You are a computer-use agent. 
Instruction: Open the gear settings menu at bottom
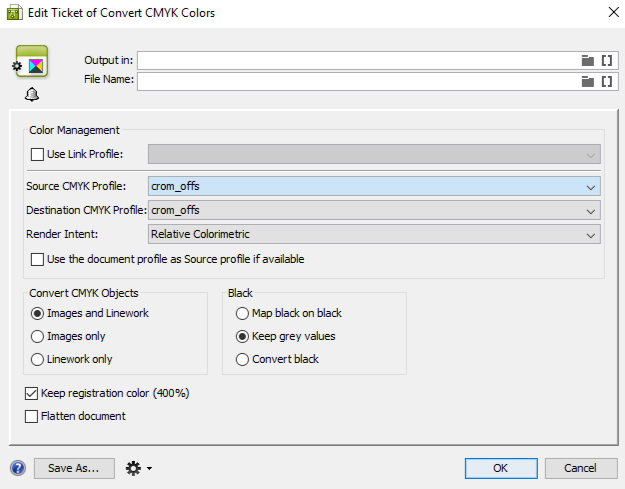(137, 468)
